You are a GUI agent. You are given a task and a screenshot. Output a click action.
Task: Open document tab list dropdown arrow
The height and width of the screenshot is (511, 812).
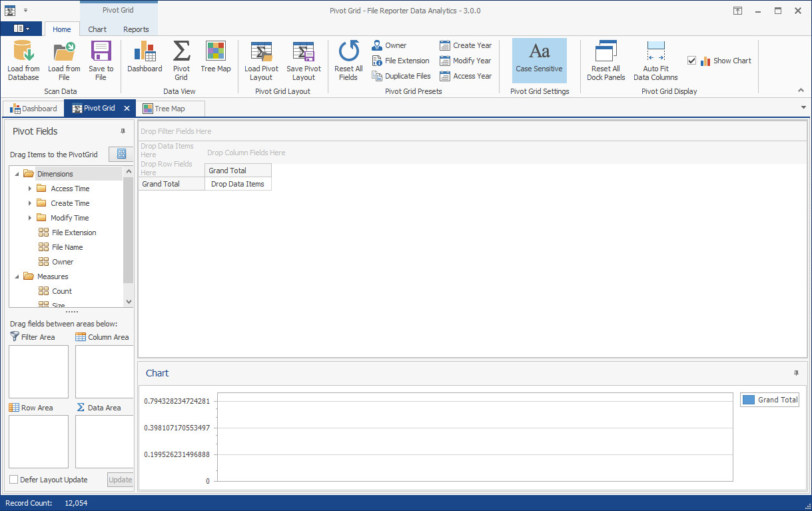(x=804, y=107)
